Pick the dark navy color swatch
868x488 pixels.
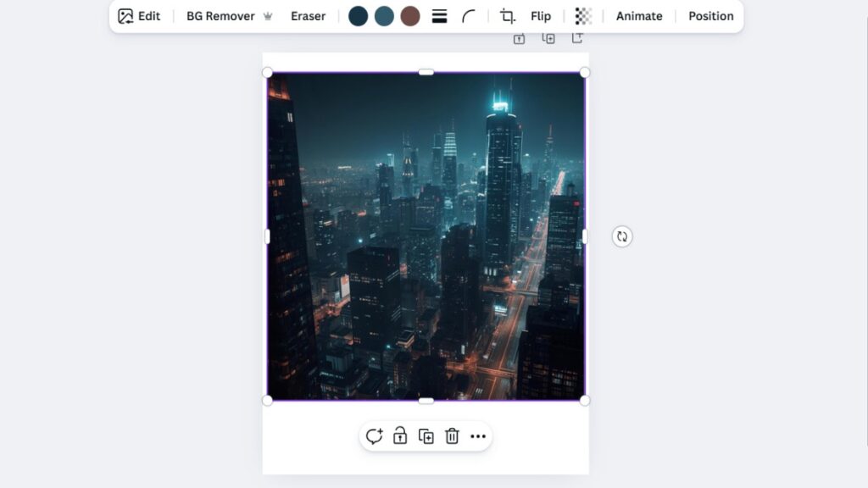point(359,16)
